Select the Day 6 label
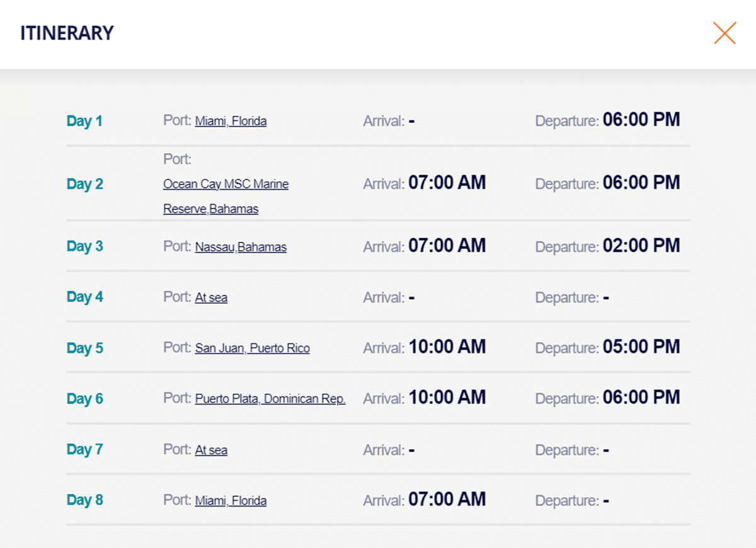The width and height of the screenshot is (756, 548). [x=84, y=399]
